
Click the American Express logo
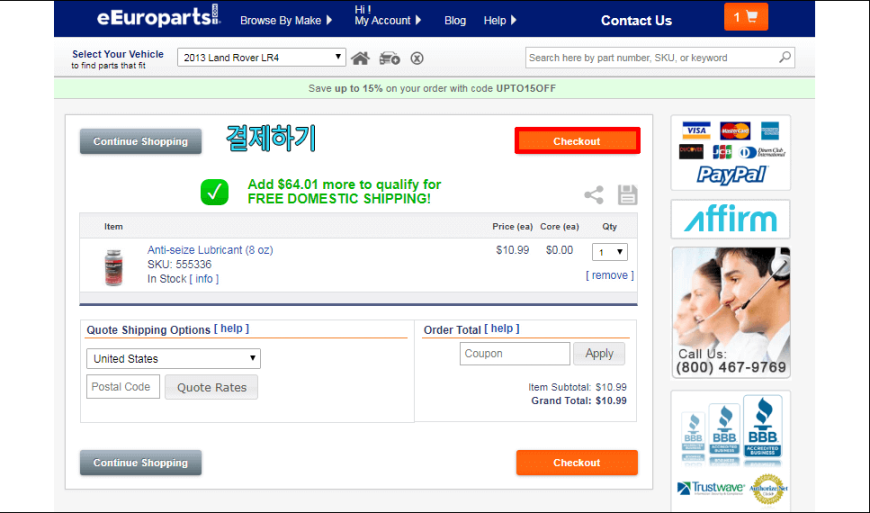(x=770, y=130)
